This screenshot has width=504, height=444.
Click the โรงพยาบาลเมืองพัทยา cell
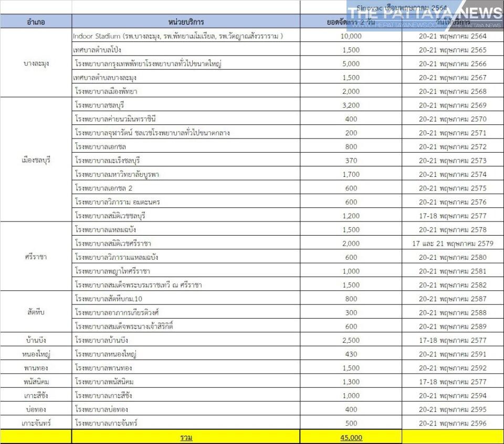click(x=186, y=91)
